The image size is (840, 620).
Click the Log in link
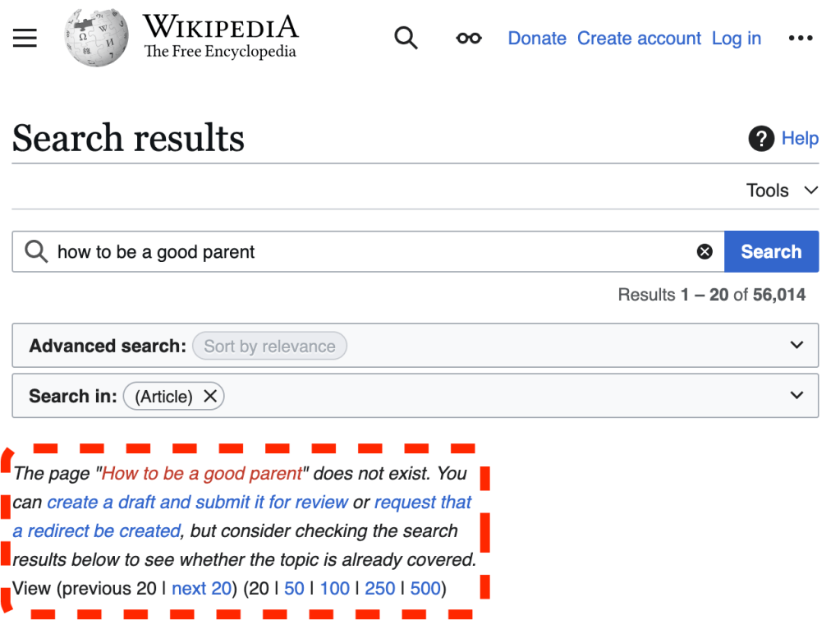click(736, 39)
